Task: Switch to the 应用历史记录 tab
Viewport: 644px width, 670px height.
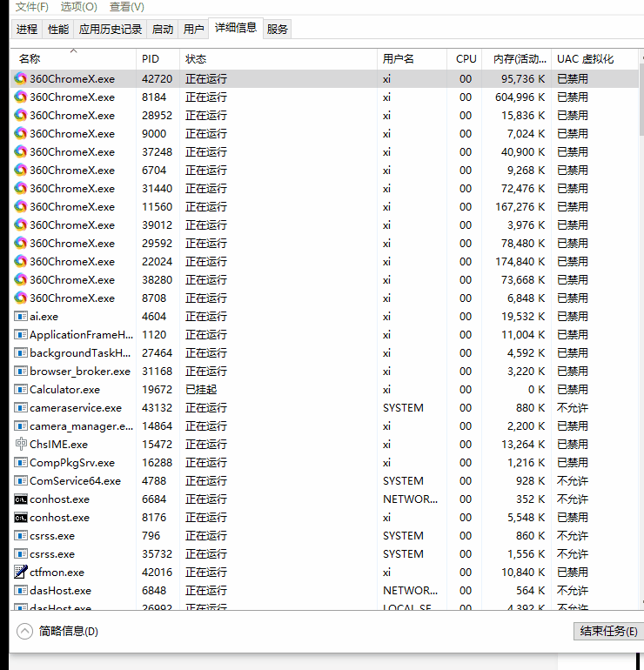Action: click(x=111, y=29)
